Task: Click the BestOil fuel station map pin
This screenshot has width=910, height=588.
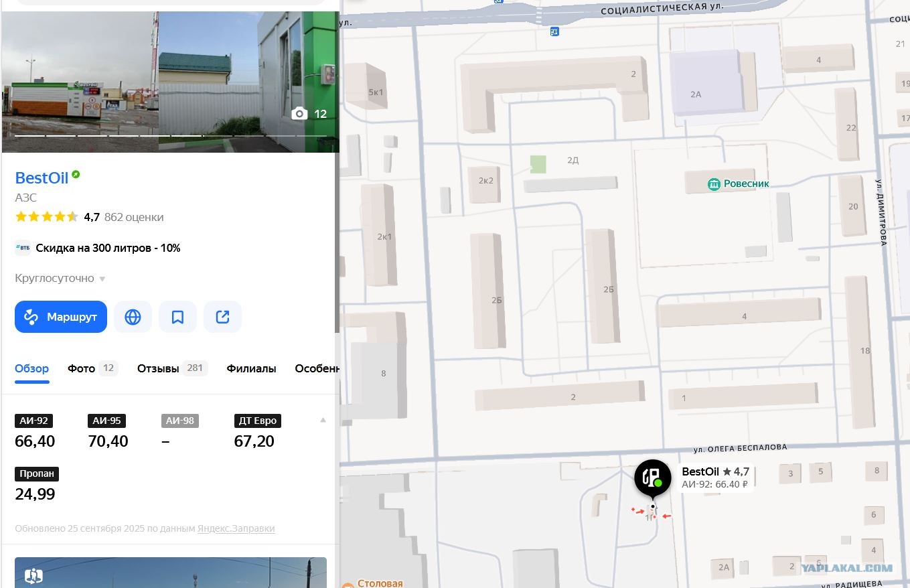Action: (x=652, y=477)
